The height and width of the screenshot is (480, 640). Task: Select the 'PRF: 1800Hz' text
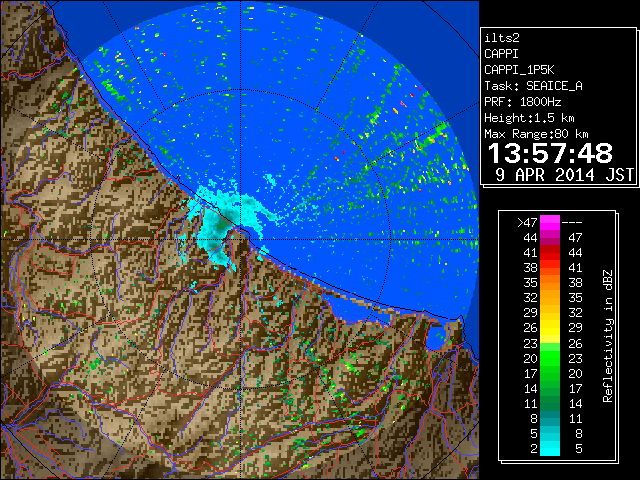(x=522, y=102)
